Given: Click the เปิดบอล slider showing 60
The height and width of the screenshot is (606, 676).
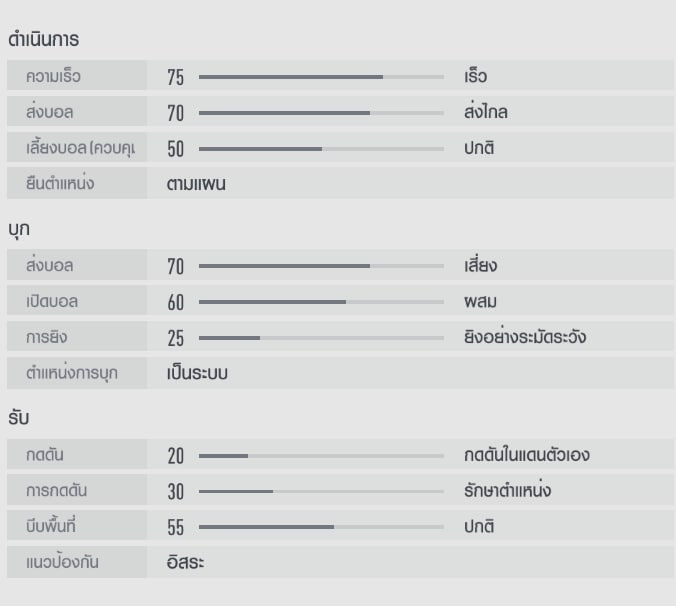Looking at the screenshot, I should [321, 302].
